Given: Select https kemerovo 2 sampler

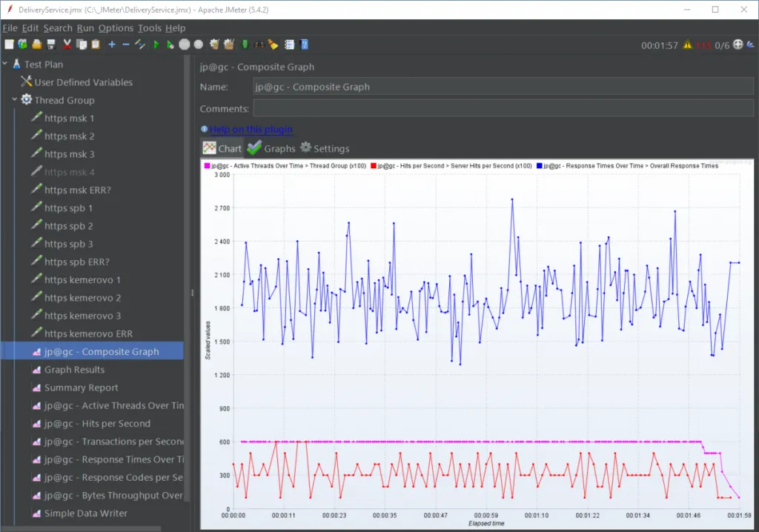Looking at the screenshot, I should (82, 298).
